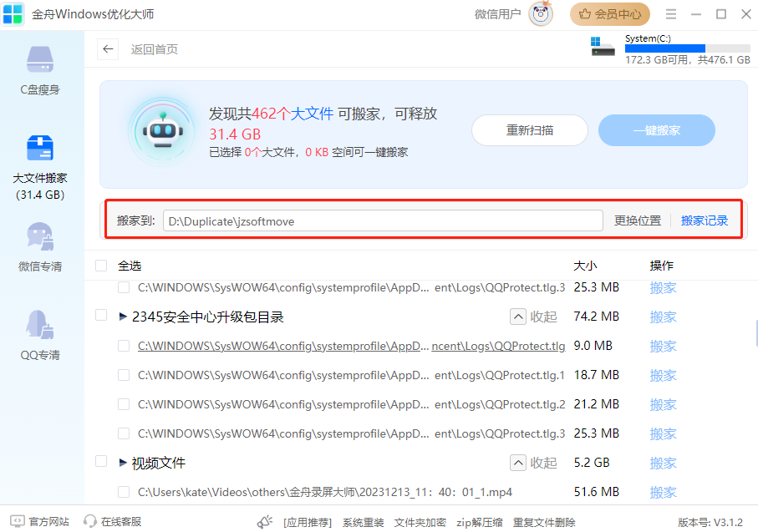
Task: Click 搬家 for 2345安全中心升级包目录 group
Action: click(x=664, y=317)
